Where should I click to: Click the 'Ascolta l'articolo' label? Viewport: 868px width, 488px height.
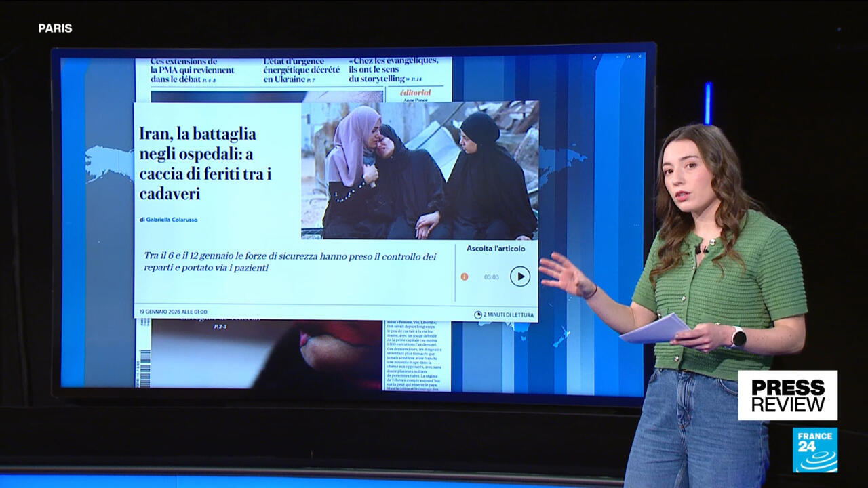pyautogui.click(x=497, y=249)
